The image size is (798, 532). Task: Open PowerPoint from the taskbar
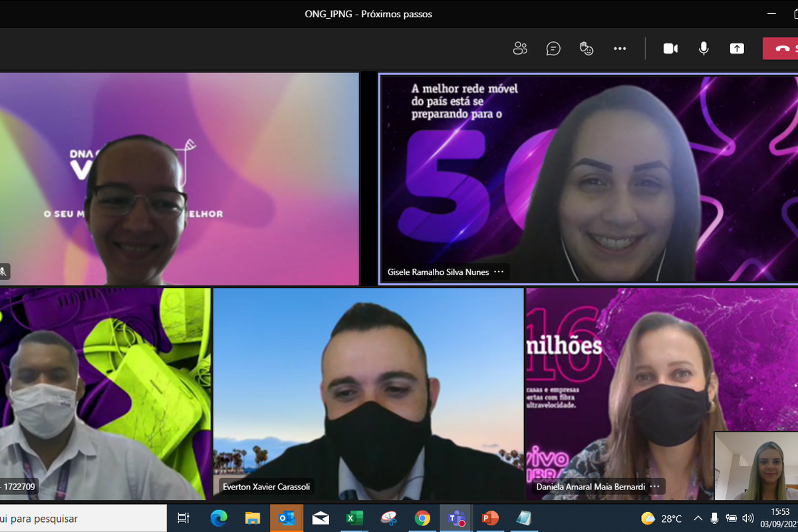[490, 518]
